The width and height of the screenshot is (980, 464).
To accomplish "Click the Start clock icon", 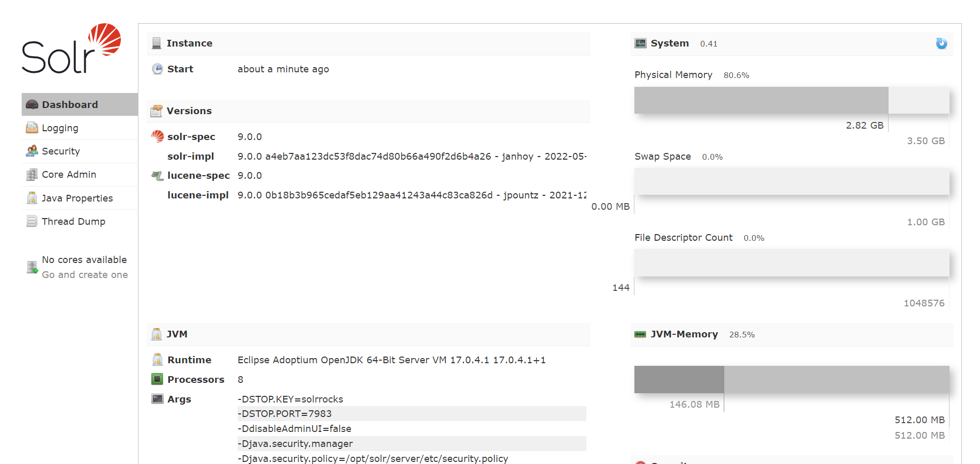I will click(157, 69).
